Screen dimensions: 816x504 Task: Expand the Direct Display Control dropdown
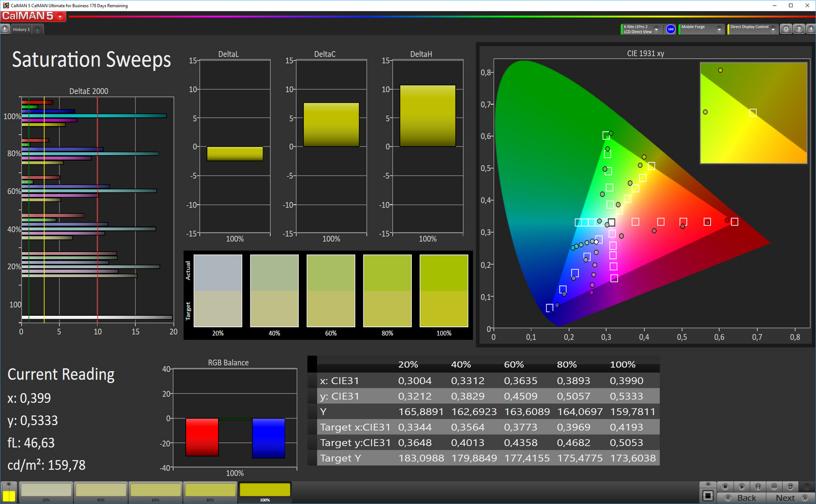773,29
